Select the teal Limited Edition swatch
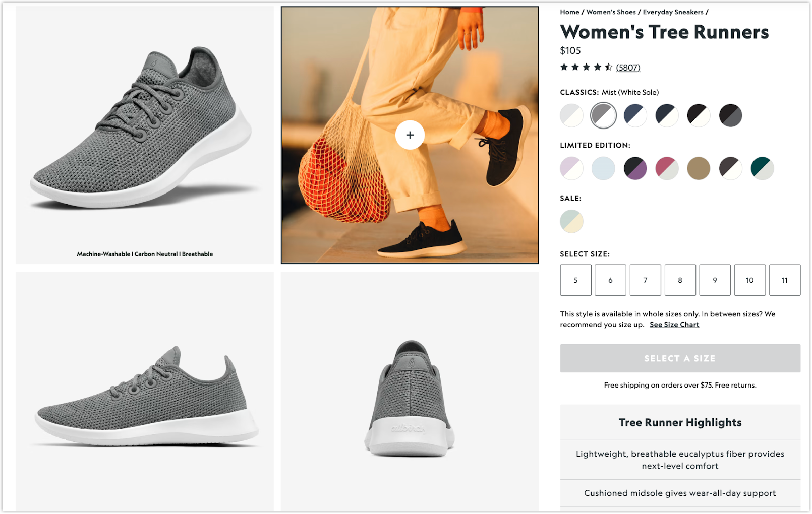The width and height of the screenshot is (812, 514). [x=762, y=168]
